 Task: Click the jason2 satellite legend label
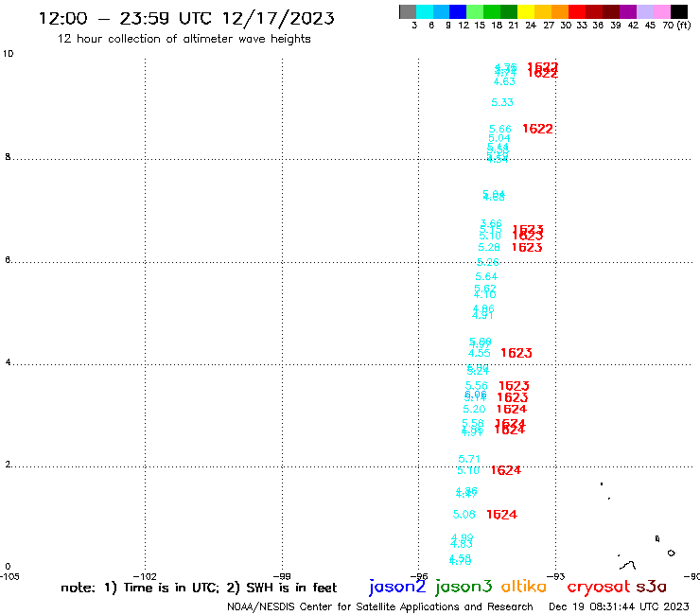397,588
